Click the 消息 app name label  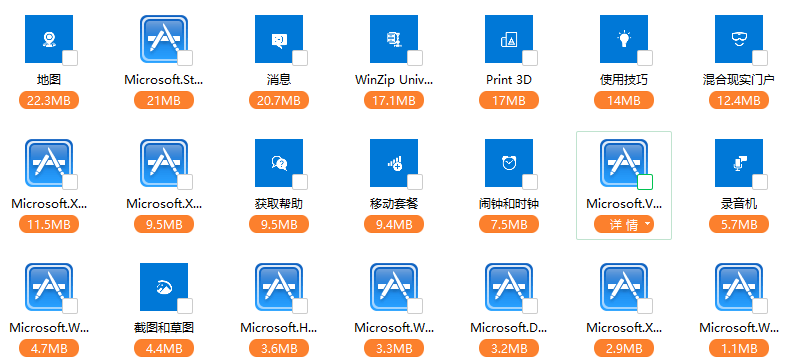point(279,79)
